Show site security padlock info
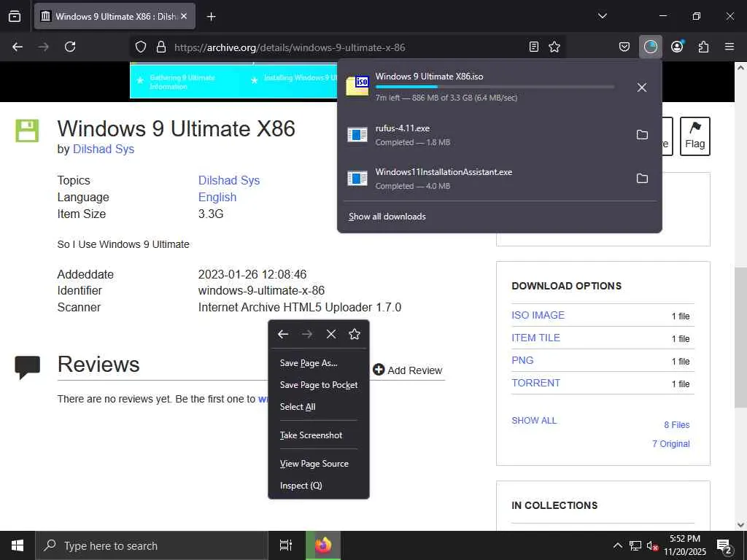The height and width of the screenshot is (560, 747). coord(161,47)
